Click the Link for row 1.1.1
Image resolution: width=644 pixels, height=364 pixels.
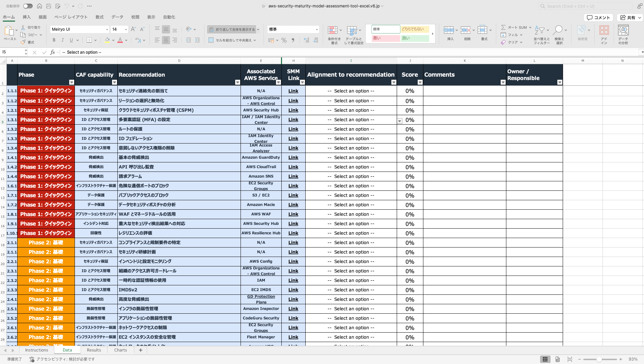(293, 91)
